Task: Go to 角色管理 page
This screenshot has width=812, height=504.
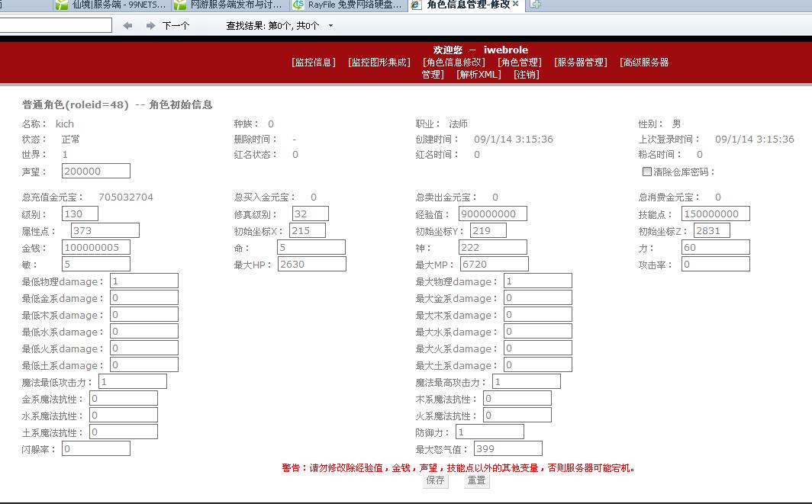Action: click(519, 63)
